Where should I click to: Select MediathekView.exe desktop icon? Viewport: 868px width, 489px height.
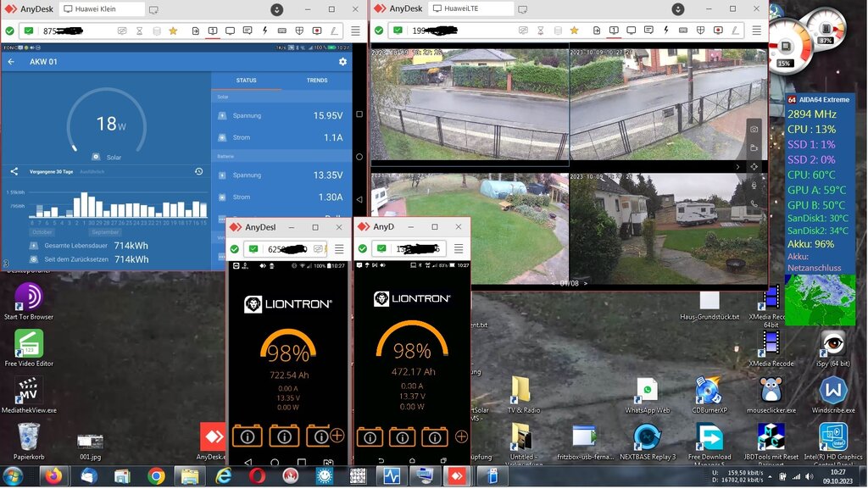point(28,395)
